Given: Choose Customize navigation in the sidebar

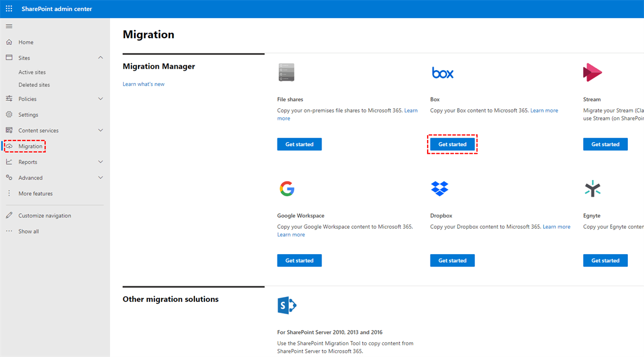Looking at the screenshot, I should click(x=45, y=215).
